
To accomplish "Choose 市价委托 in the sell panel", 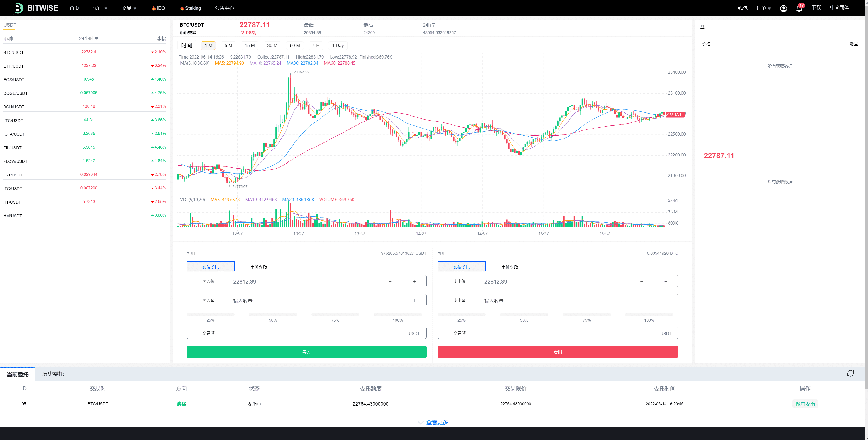I will tap(509, 267).
